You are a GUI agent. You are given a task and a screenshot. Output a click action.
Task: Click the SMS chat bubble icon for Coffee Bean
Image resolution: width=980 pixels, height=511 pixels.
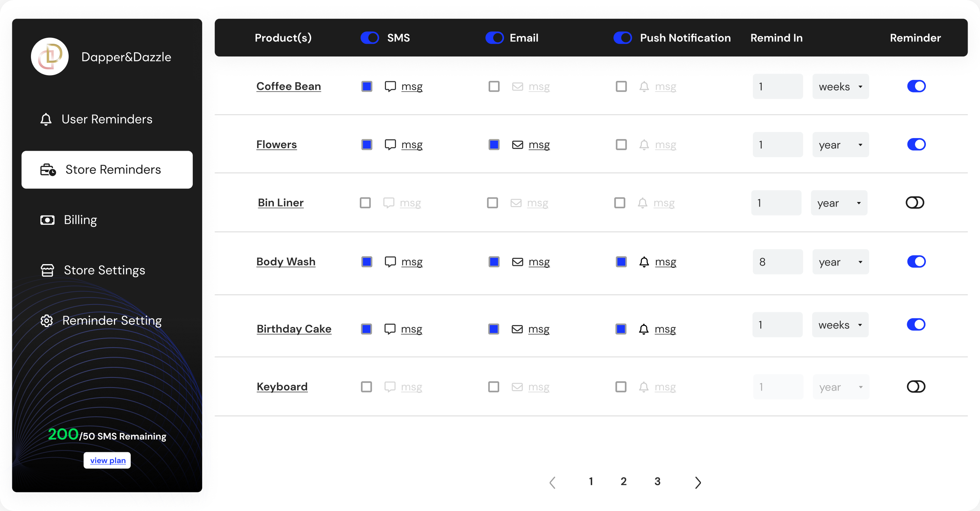(x=390, y=86)
